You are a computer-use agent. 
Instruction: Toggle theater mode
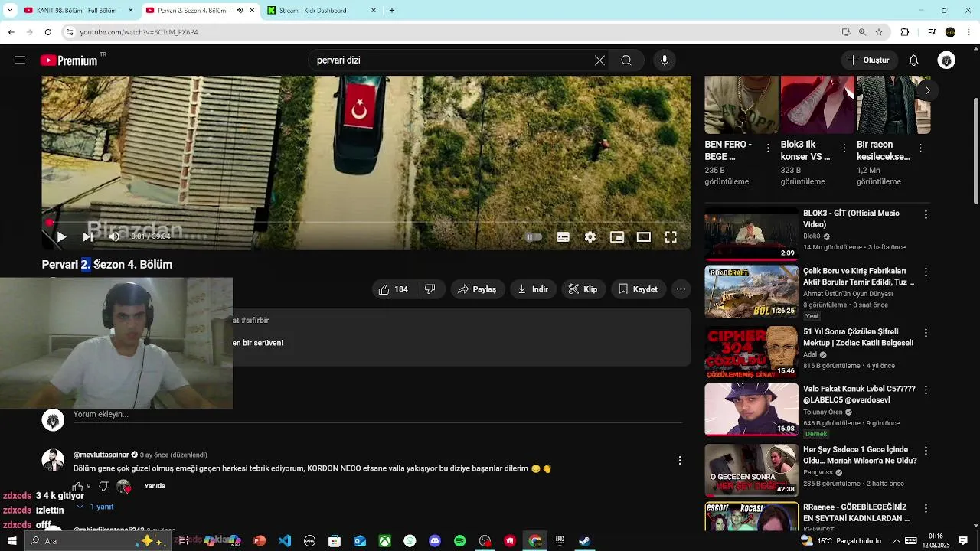coord(644,237)
